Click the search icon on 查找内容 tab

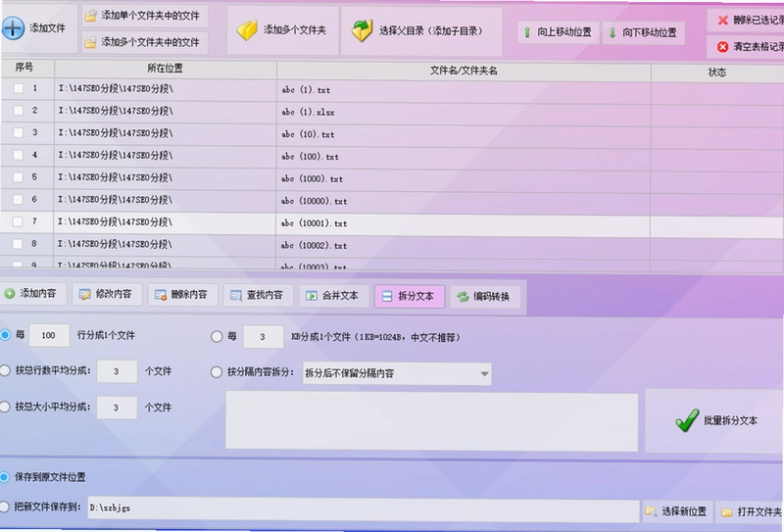(236, 296)
